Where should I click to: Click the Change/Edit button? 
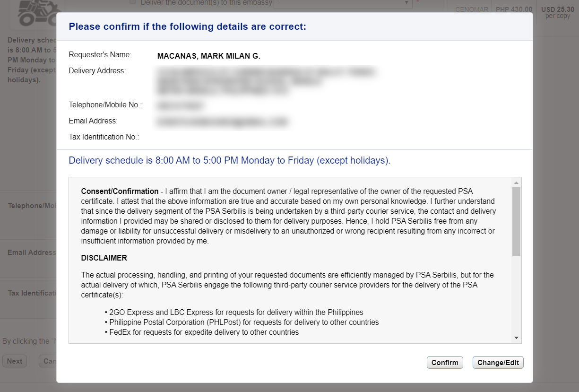pos(498,363)
